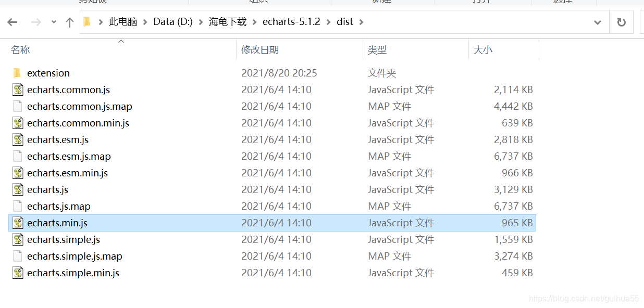644x308 pixels.
Task: Select file name echarts.common.js
Action: tap(69, 90)
